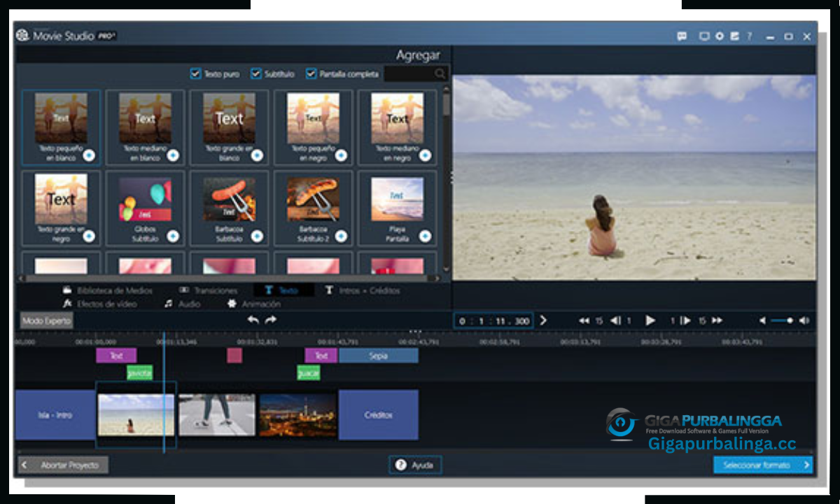Select the skateboard feet clip on timeline
This screenshot has width=840, height=504.
pyautogui.click(x=217, y=415)
